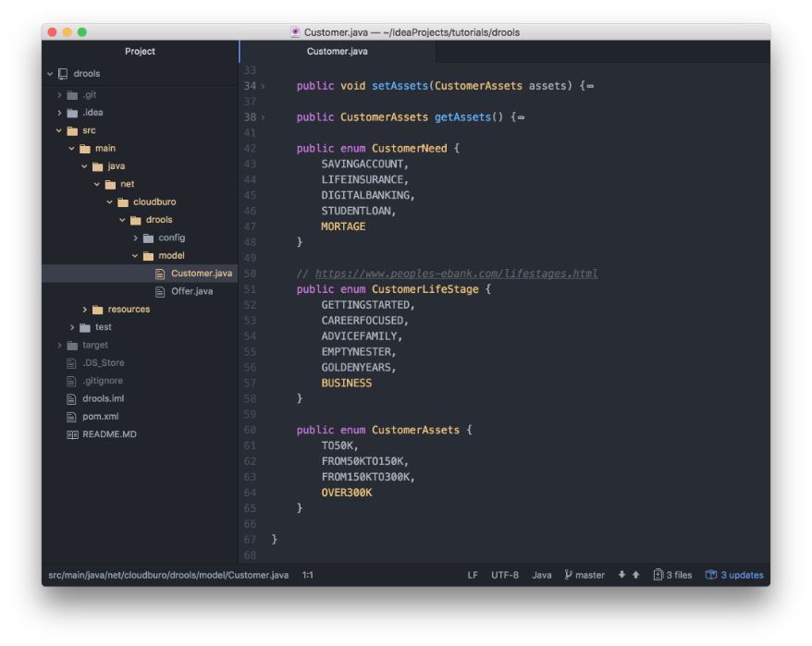Click the 1:1 cursor position indicator

click(x=307, y=575)
